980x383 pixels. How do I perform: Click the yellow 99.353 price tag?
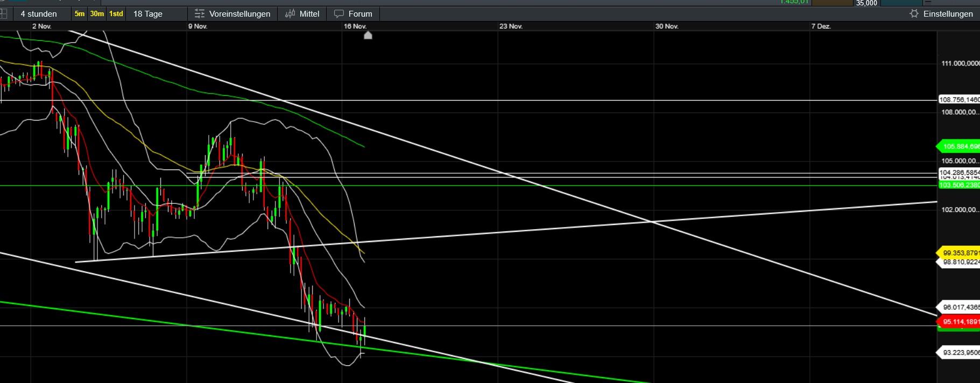click(x=960, y=253)
